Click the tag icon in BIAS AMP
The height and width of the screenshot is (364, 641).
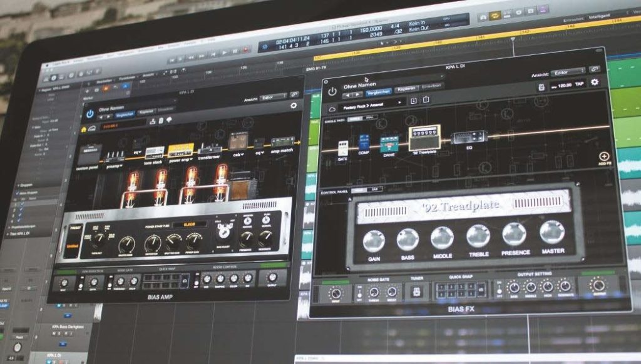[x=169, y=120]
